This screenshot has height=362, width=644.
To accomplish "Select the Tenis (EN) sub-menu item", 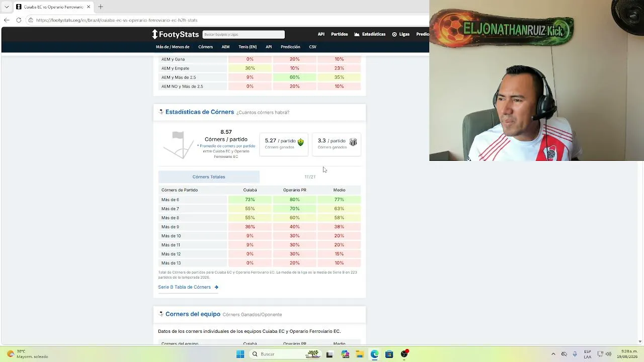I will (248, 47).
